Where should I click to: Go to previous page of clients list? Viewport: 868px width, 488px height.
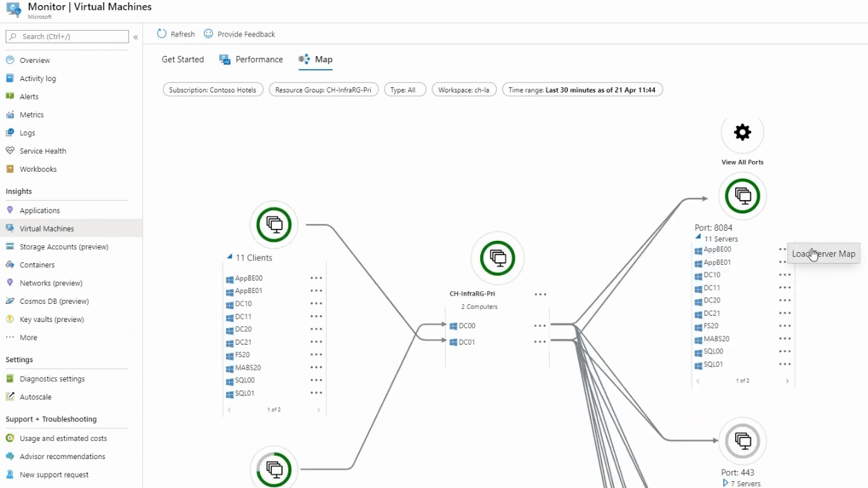(230, 409)
